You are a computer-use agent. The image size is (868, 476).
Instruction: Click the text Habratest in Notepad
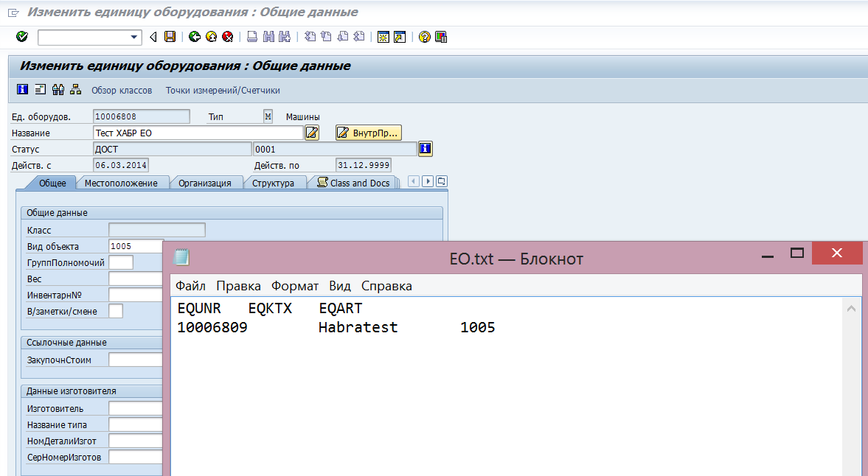click(x=358, y=327)
